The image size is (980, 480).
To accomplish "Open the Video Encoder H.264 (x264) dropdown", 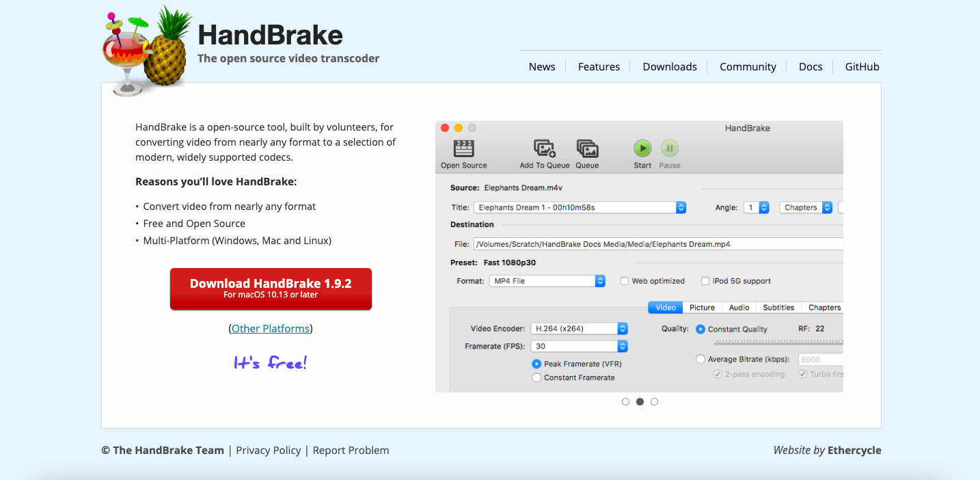I will tap(580, 328).
